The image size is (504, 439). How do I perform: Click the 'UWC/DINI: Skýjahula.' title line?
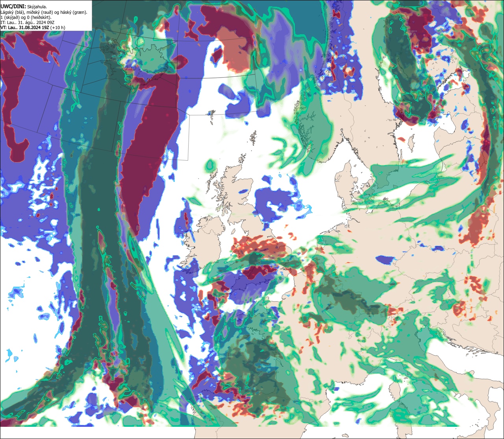pos(24,6)
